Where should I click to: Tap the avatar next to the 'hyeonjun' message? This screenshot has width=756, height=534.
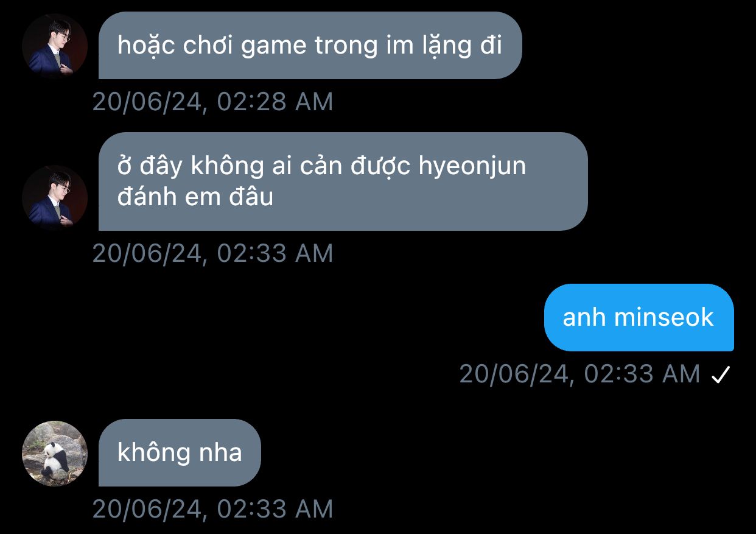click(x=55, y=197)
